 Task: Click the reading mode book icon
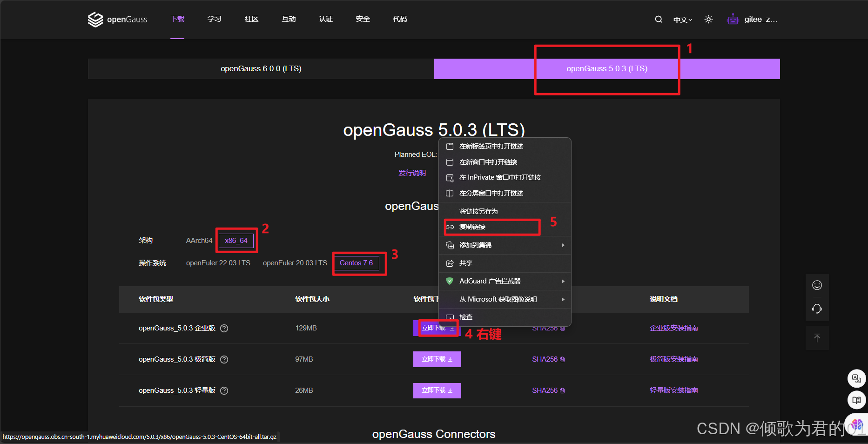tap(856, 400)
